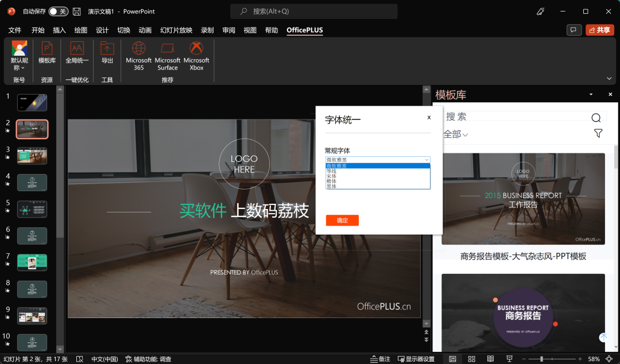Click 辅助功能: 调查 in status bar

(x=148, y=359)
